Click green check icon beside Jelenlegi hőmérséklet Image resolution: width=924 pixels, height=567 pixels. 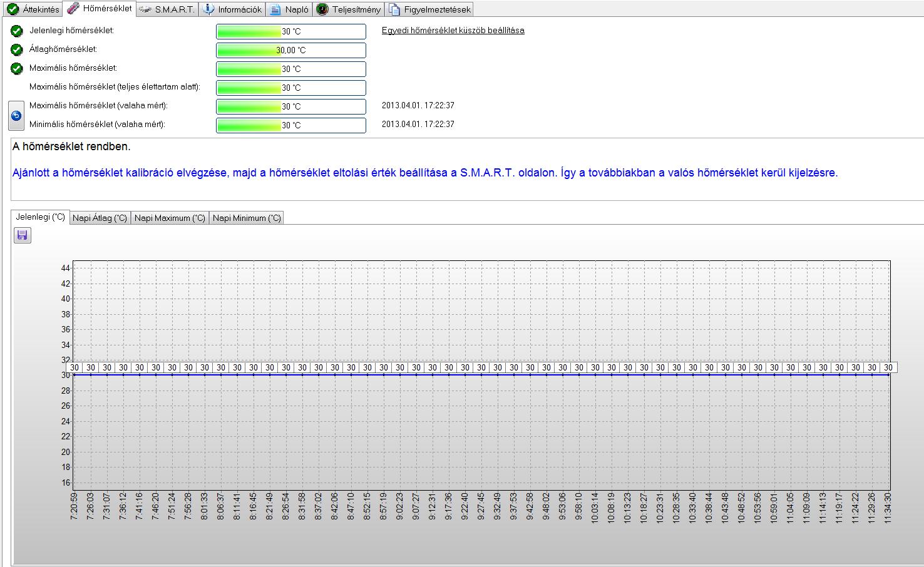click(17, 31)
